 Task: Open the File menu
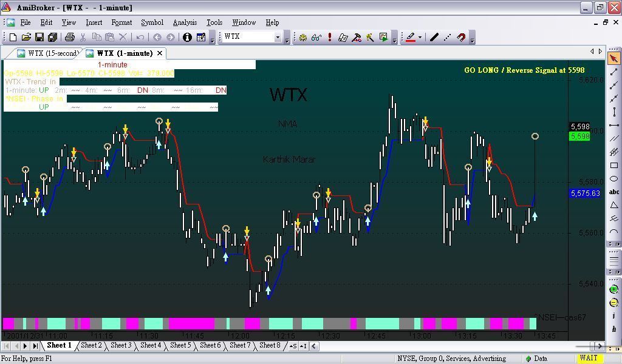tap(26, 22)
